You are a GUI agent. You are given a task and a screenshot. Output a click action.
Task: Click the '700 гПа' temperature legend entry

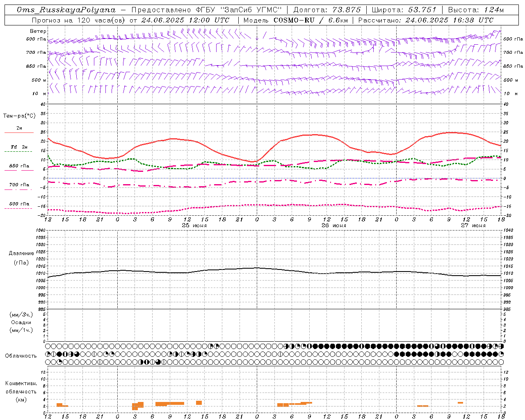(19, 185)
